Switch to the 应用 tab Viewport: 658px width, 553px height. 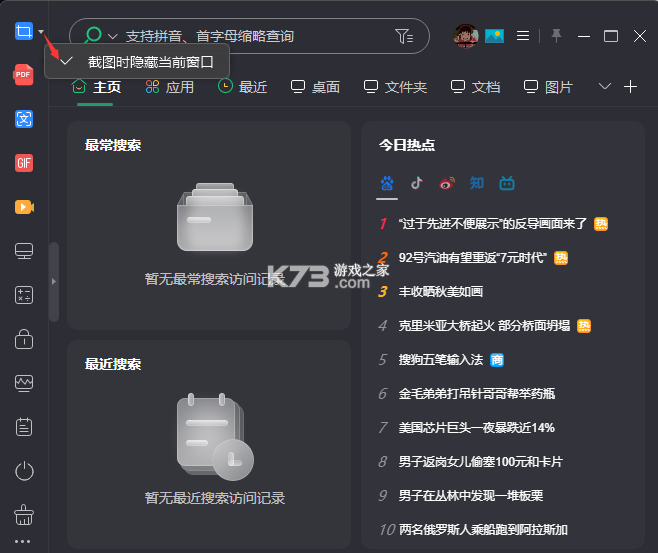(x=170, y=87)
